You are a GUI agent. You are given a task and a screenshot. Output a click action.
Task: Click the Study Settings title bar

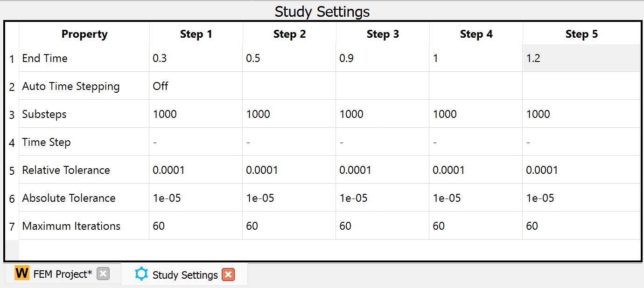point(322,11)
